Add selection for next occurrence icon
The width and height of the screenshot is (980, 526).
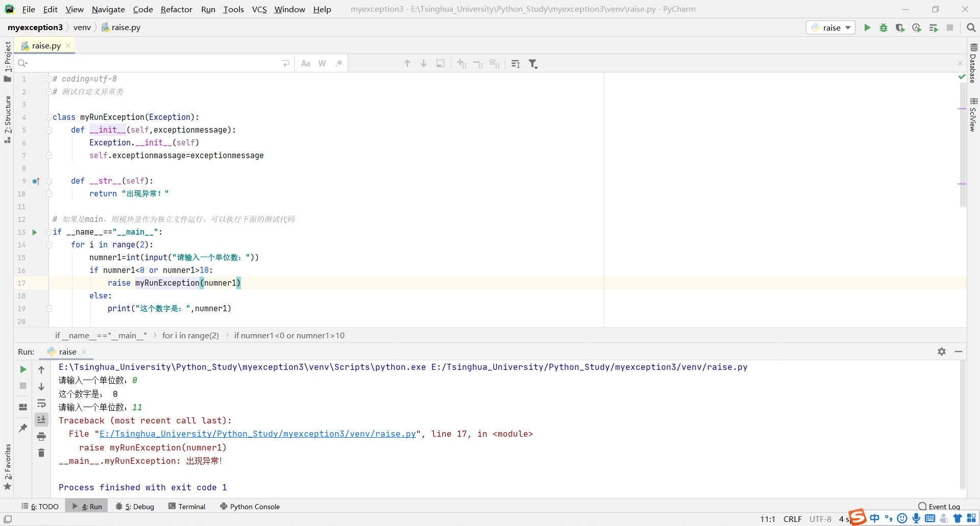tap(462, 63)
